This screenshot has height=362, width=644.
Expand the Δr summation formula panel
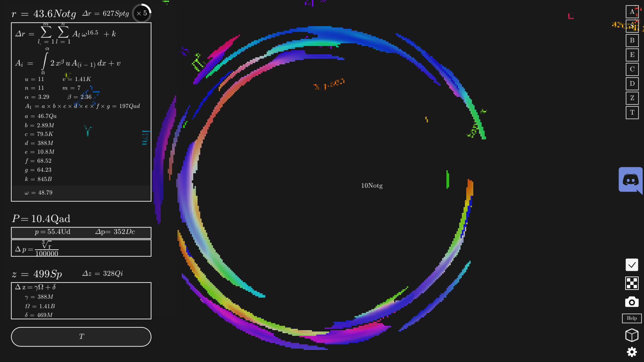click(81, 111)
